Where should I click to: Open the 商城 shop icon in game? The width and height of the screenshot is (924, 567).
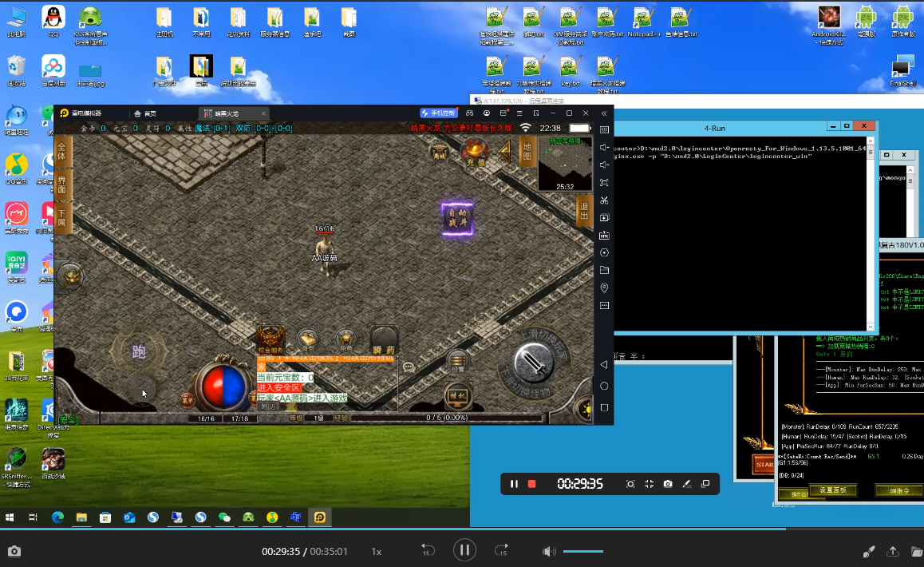tap(440, 153)
